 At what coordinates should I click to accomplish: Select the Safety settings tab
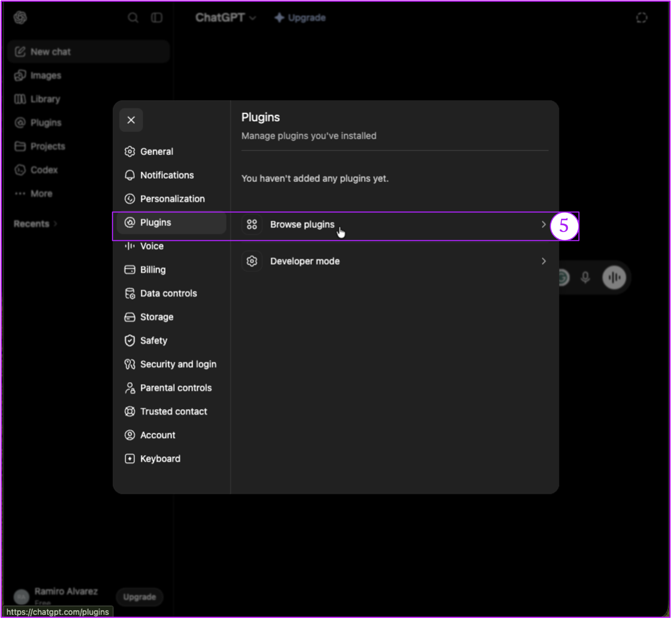[172, 341]
